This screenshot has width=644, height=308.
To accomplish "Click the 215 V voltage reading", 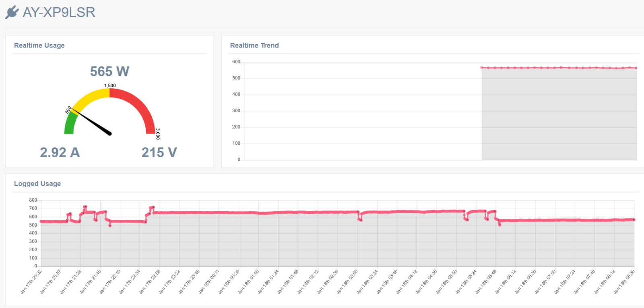I will [159, 152].
